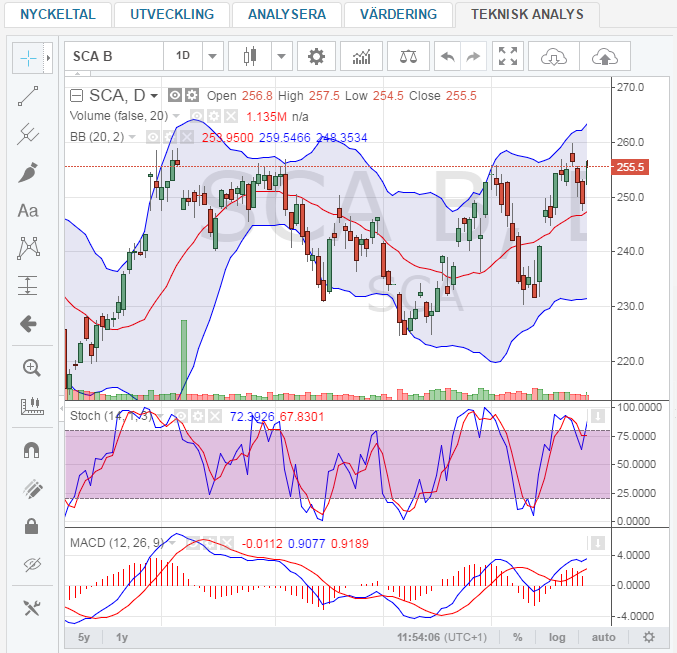This screenshot has width=677, height=653.
Task: Open SCA main series format settings
Action: [192, 95]
